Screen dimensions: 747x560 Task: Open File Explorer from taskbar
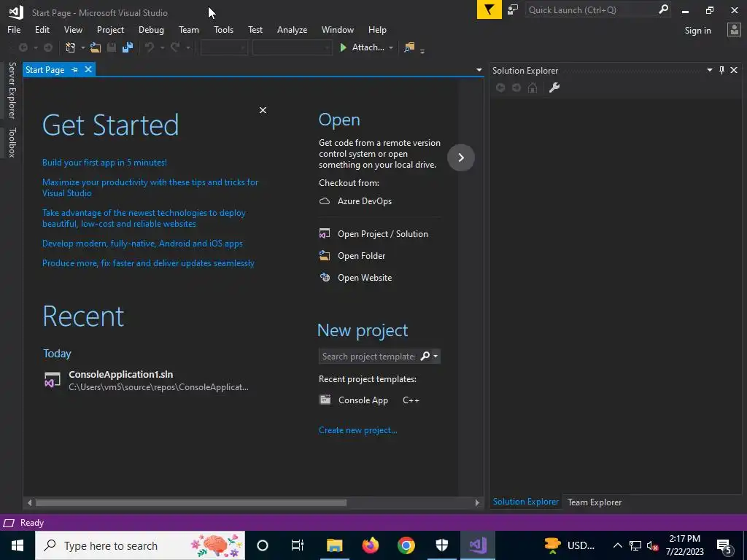[x=334, y=545]
